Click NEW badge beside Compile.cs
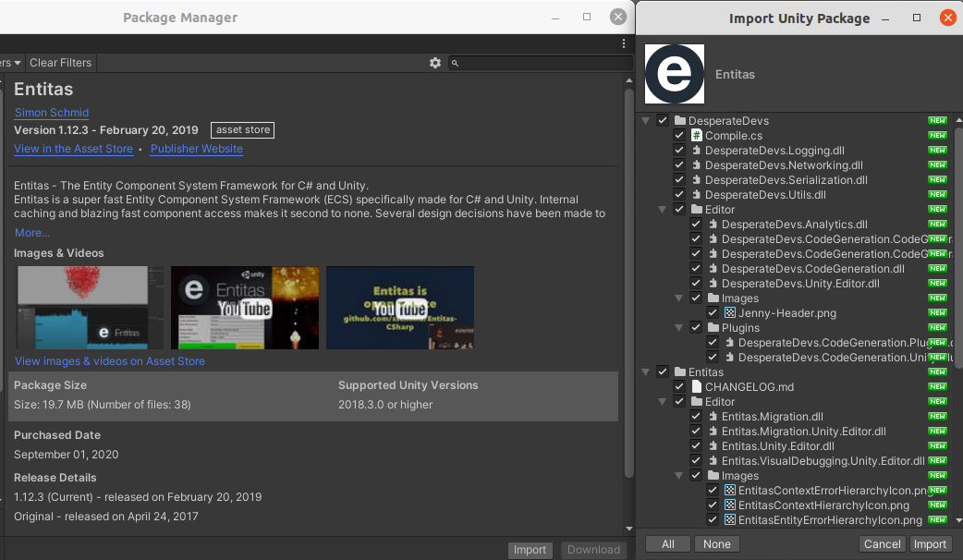The height and width of the screenshot is (560, 963). click(937, 135)
